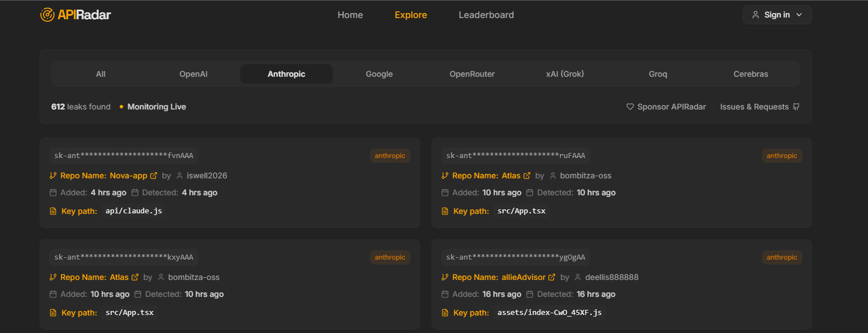Select the Anthropic tab
Image resolution: width=868 pixels, height=333 pixels.
(286, 74)
